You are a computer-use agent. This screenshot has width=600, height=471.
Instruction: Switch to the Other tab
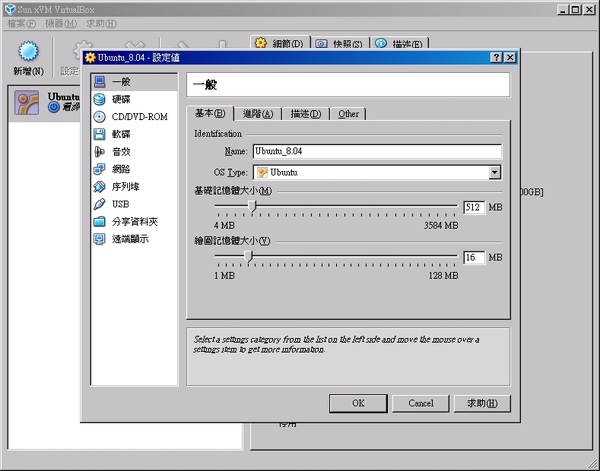point(348,114)
